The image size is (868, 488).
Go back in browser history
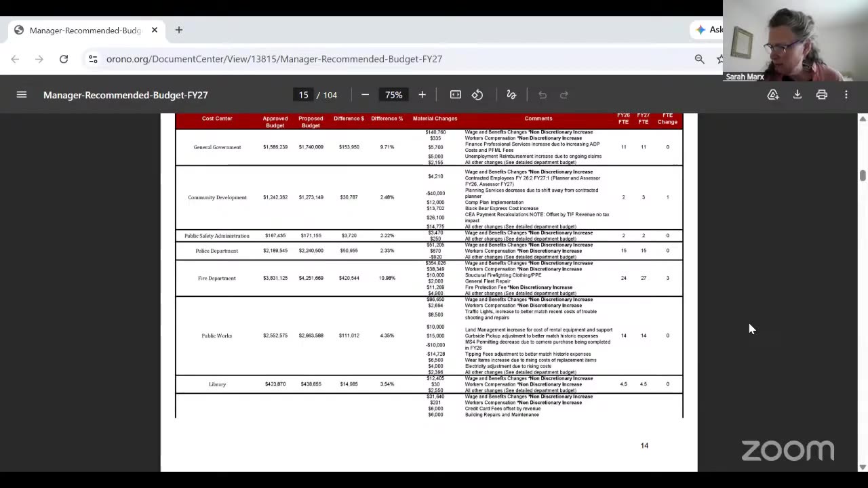pos(15,59)
